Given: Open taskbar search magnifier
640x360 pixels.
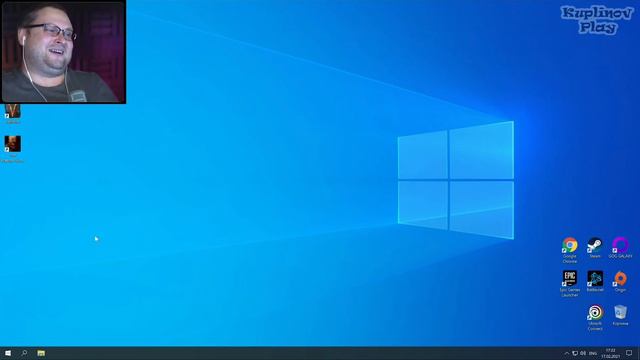Looking at the screenshot, I should tap(24, 353).
